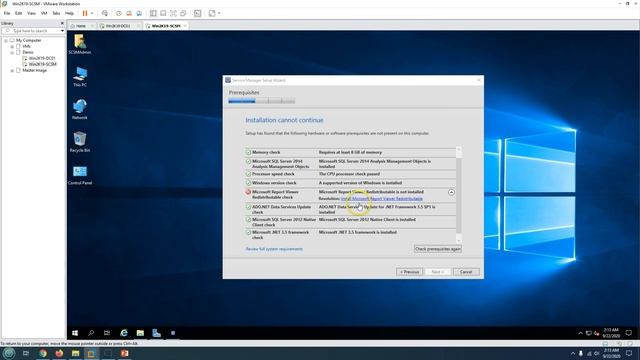
Task: Switch to the Home tab
Action: tap(81, 26)
